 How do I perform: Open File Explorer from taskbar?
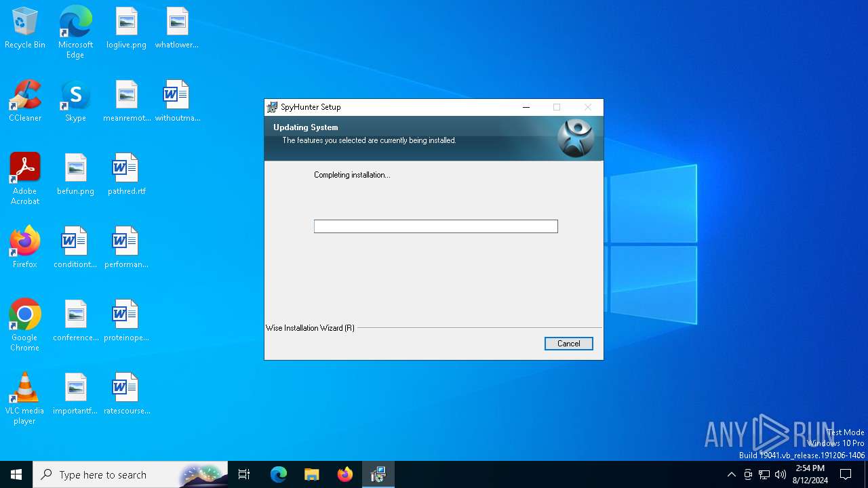tap(312, 474)
